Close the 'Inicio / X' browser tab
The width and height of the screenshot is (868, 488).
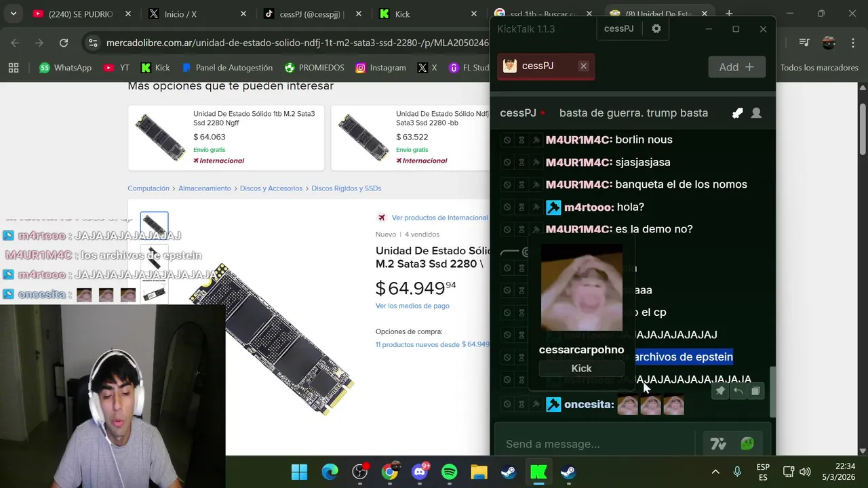(x=243, y=14)
